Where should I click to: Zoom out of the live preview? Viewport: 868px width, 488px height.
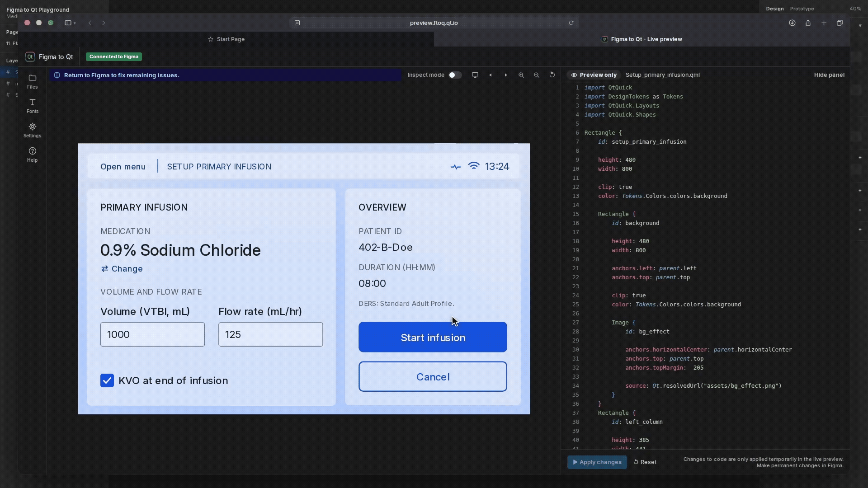click(536, 75)
